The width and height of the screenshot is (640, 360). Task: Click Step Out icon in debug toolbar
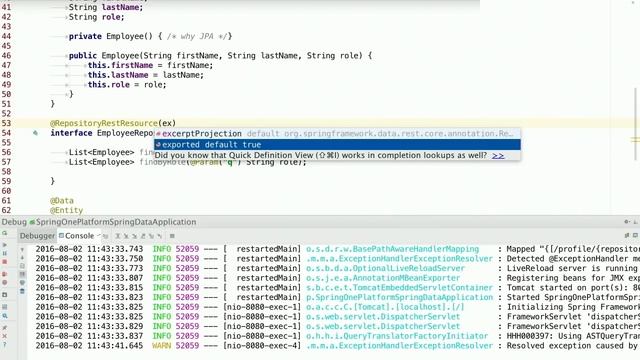tap(143, 236)
